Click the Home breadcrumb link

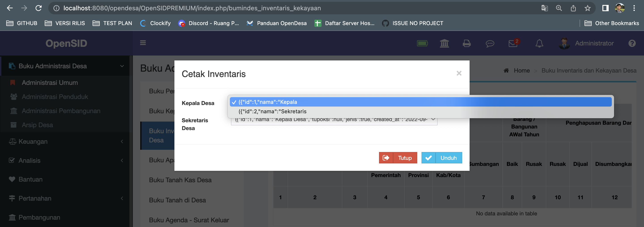point(521,71)
